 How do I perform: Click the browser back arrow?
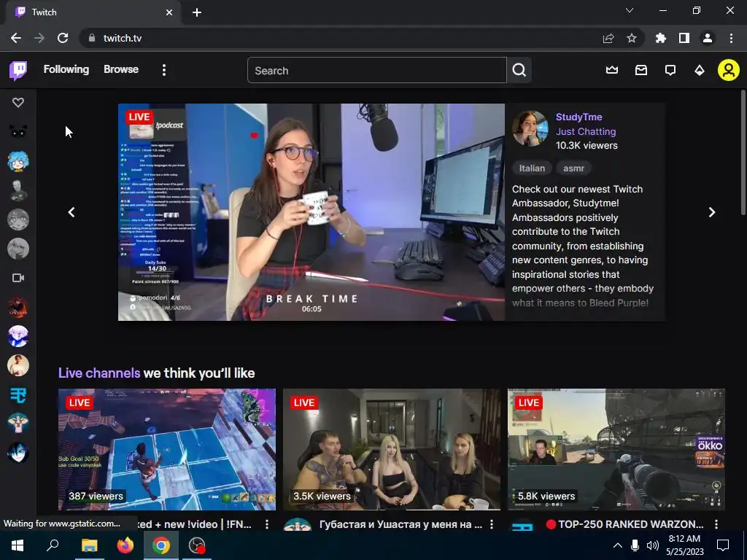(x=16, y=38)
